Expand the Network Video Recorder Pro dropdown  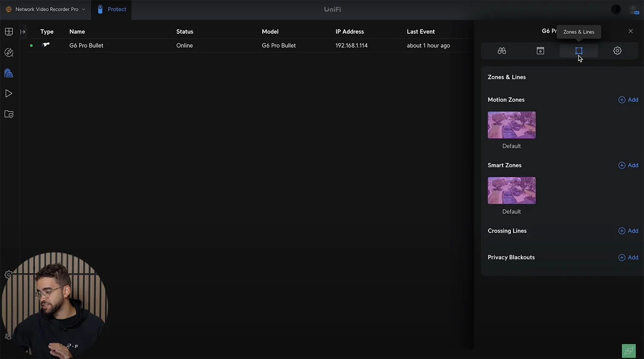pyautogui.click(x=83, y=9)
